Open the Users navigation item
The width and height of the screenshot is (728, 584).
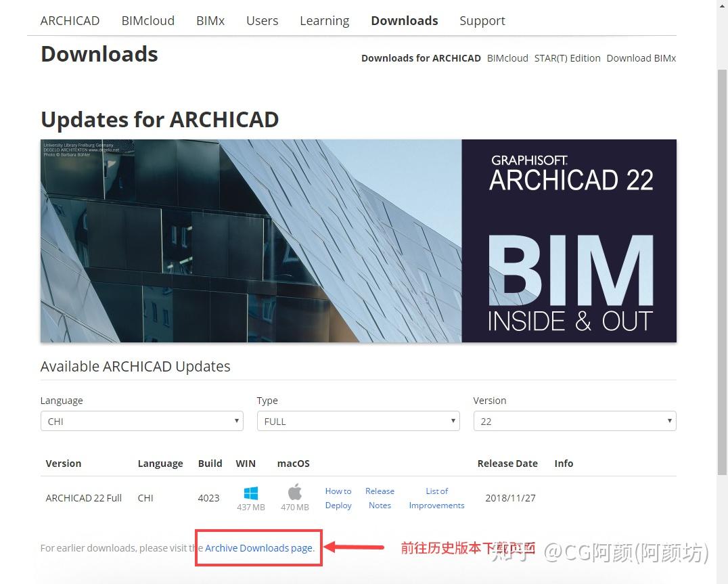point(262,20)
